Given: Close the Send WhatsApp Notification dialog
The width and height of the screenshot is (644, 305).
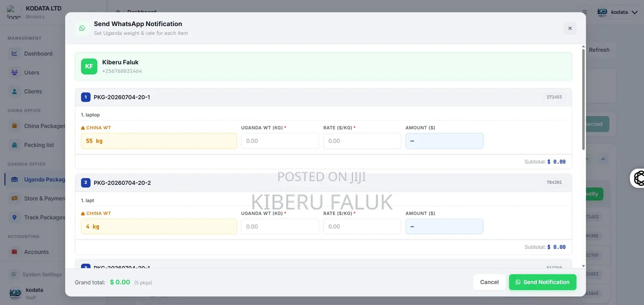Looking at the screenshot, I should 570,28.
